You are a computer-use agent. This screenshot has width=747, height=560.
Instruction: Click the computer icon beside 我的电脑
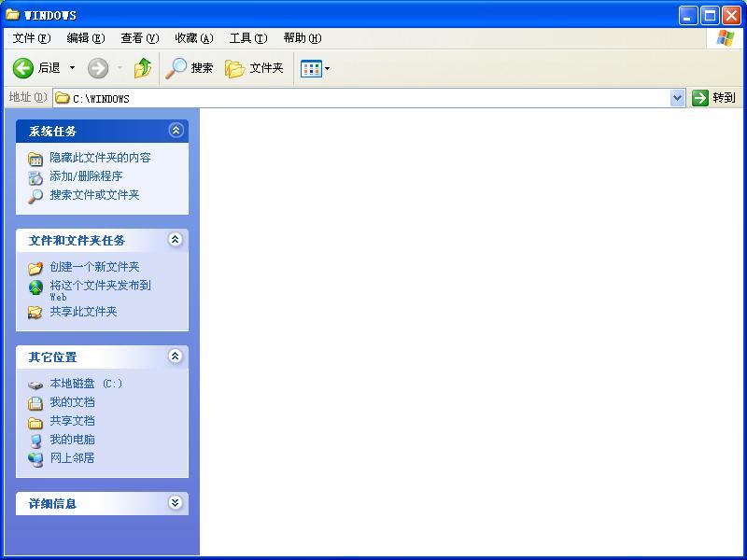pyautogui.click(x=35, y=441)
